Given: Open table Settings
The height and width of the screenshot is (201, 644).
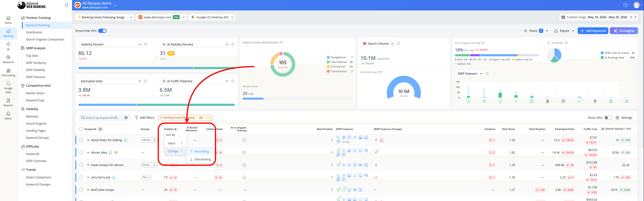Looking at the screenshot, I should pos(624,118).
